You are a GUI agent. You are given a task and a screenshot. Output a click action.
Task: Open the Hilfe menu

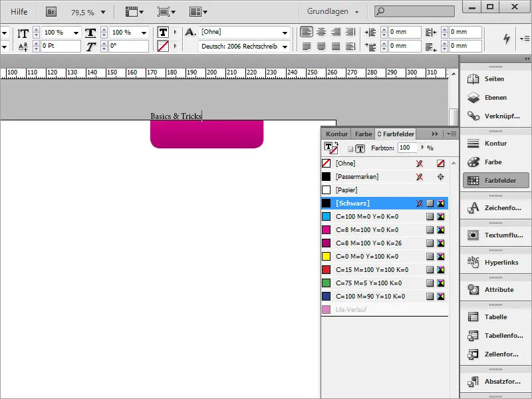point(19,12)
